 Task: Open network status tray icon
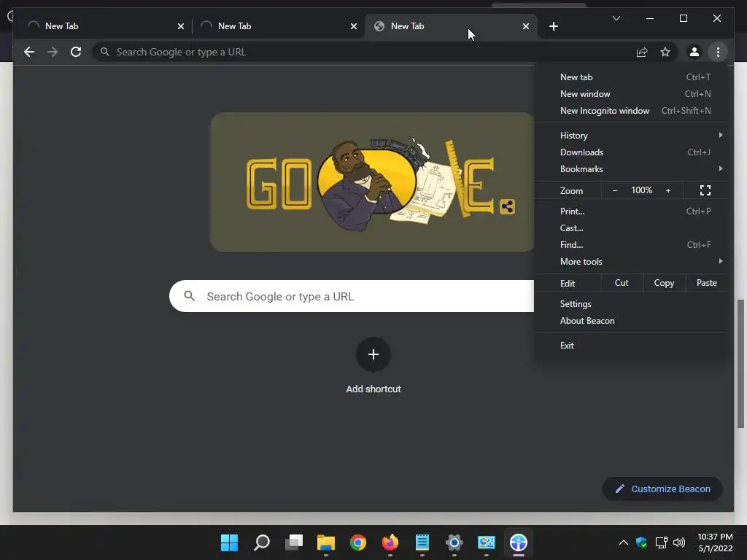point(661,542)
